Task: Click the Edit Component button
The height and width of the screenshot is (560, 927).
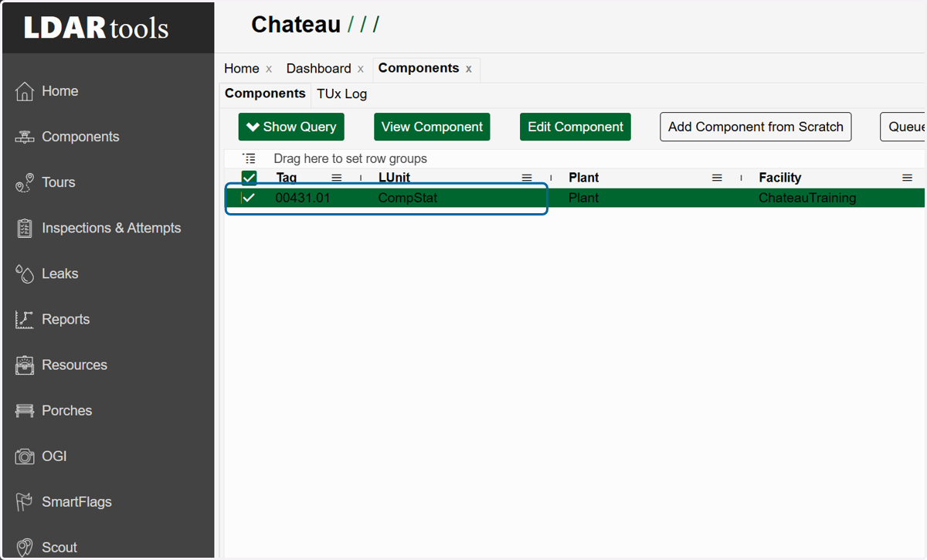Action: click(x=576, y=127)
